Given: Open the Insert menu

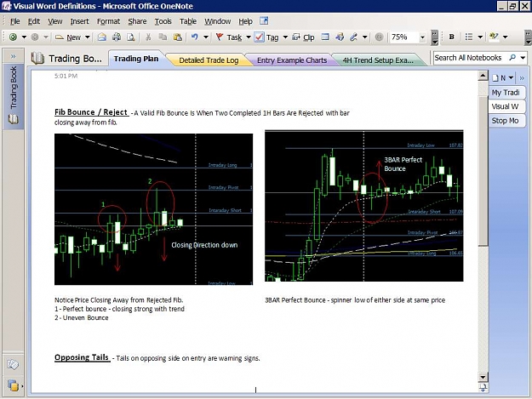Looking at the screenshot, I should [79, 21].
